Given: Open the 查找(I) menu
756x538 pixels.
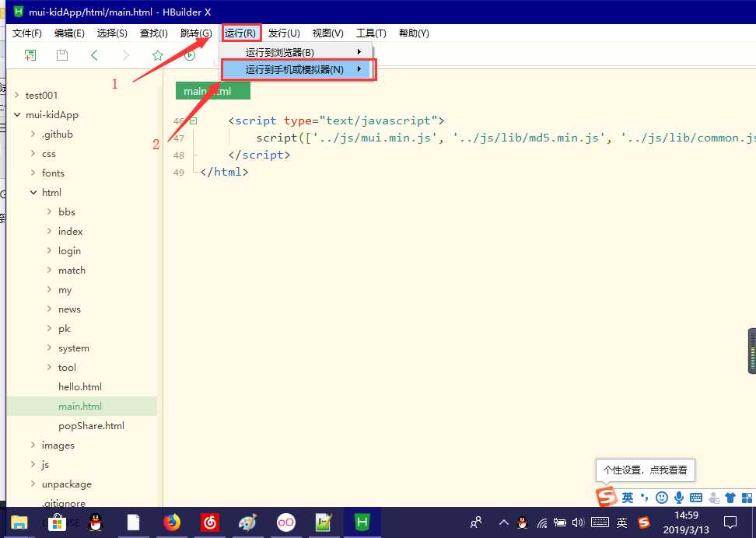Looking at the screenshot, I should tap(154, 33).
